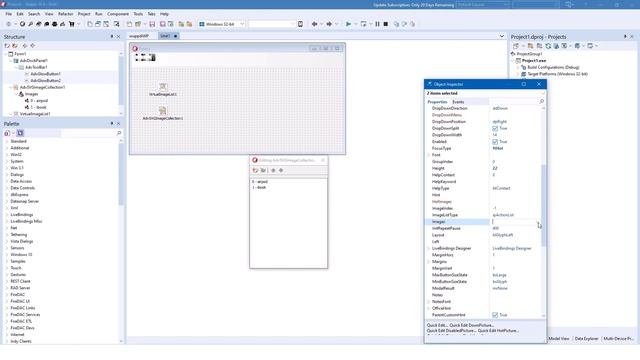This screenshot has height=360, width=640.
Task: Expand the Standard palette category
Action: (7, 141)
